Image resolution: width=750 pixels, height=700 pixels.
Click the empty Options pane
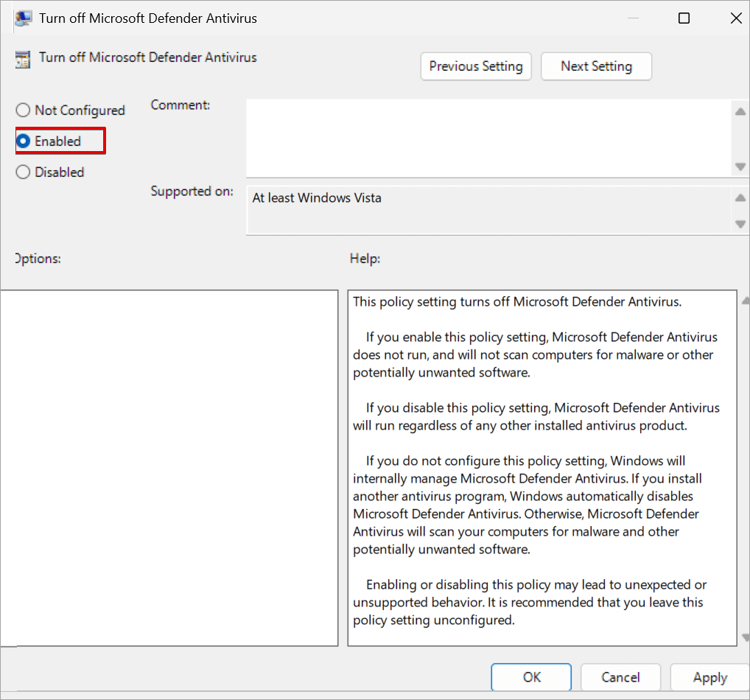[169, 464]
